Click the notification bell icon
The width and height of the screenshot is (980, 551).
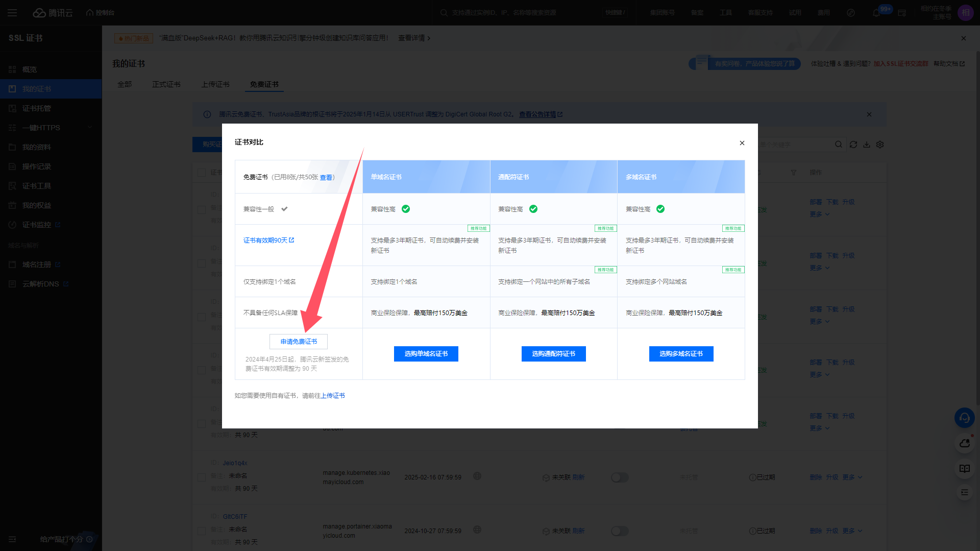point(876,13)
